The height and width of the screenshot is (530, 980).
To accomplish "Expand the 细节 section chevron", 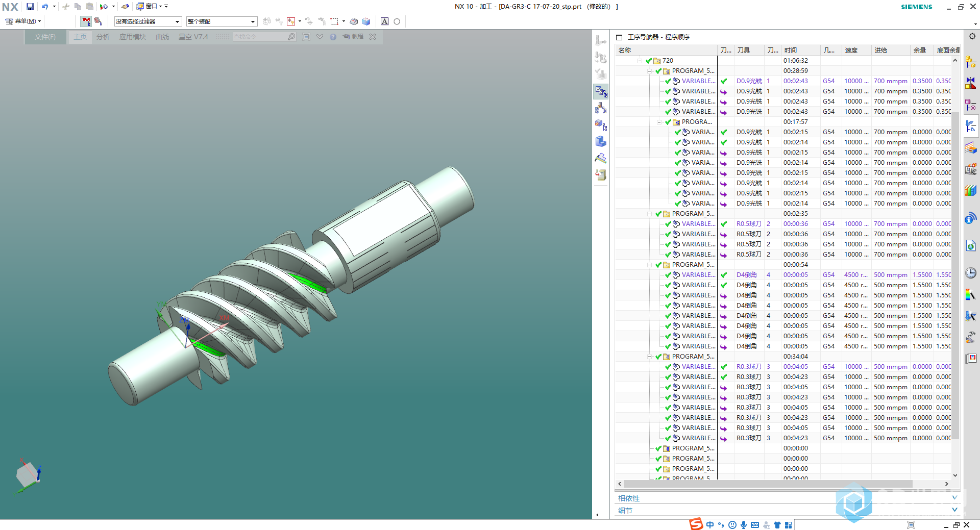I will (954, 510).
